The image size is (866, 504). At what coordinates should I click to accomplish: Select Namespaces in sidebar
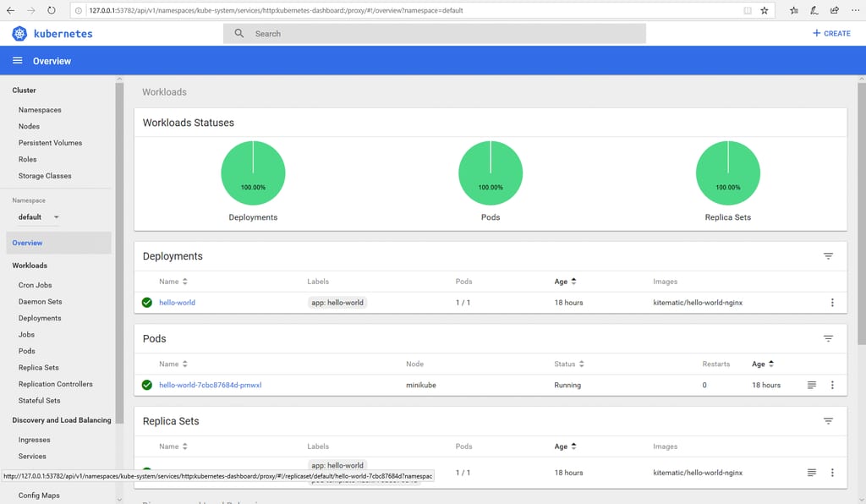tap(40, 110)
